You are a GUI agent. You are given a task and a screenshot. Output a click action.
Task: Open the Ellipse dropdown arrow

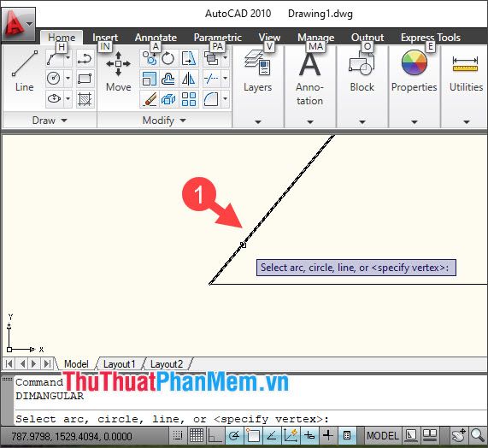68,99
